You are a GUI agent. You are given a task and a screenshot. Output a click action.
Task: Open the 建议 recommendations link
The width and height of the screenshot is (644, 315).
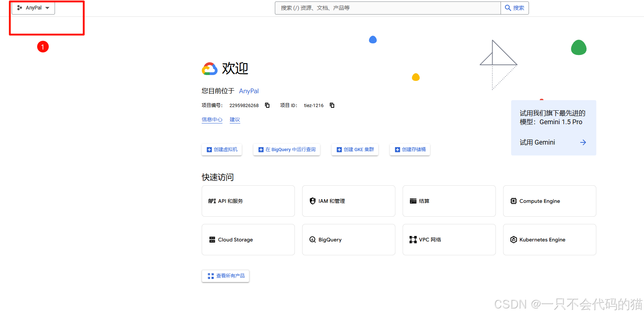235,119
